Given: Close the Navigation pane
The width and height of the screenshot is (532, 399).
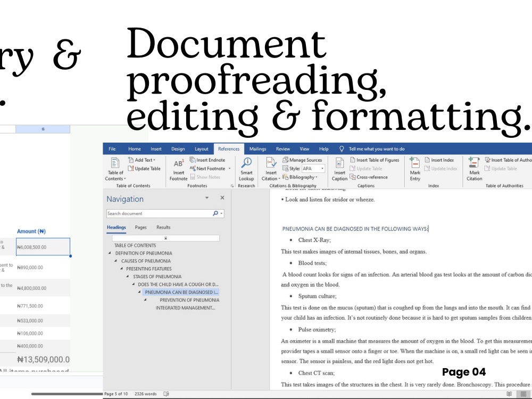Looking at the screenshot, I should pos(222,197).
